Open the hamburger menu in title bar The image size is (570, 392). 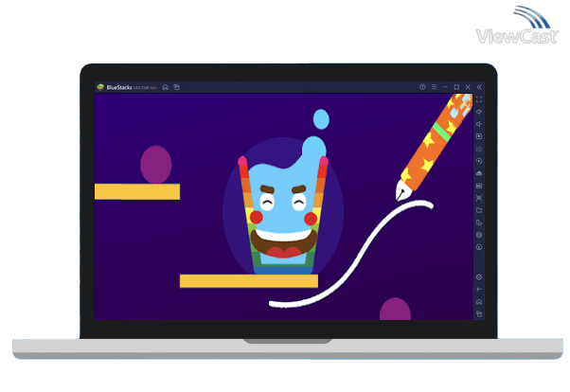434,87
